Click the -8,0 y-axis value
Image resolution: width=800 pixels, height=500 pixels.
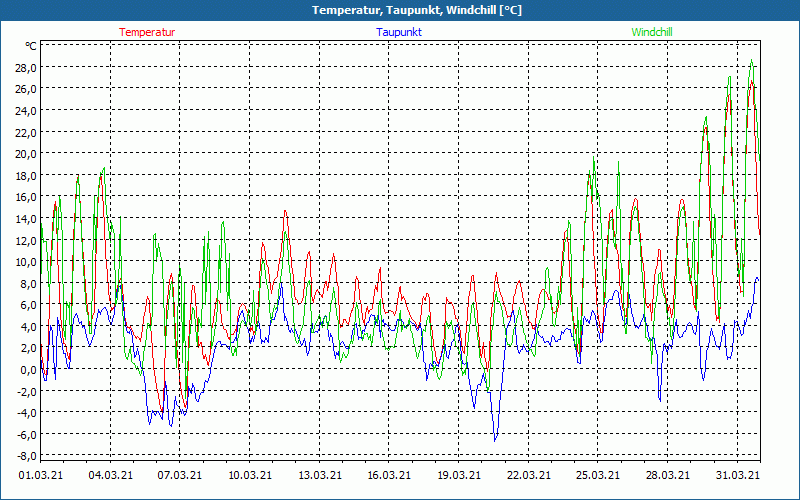[27, 456]
